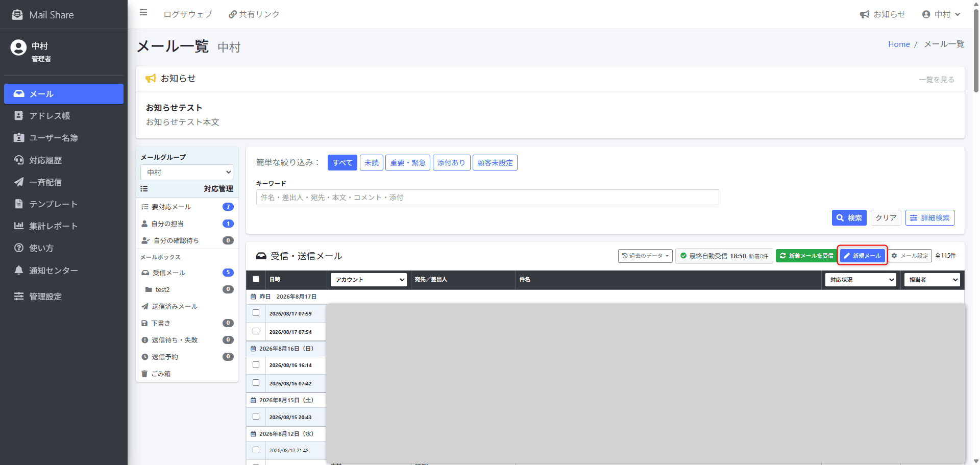Open 送信待ち・失敗 warning icon
The height and width of the screenshot is (465, 980).
[145, 340]
